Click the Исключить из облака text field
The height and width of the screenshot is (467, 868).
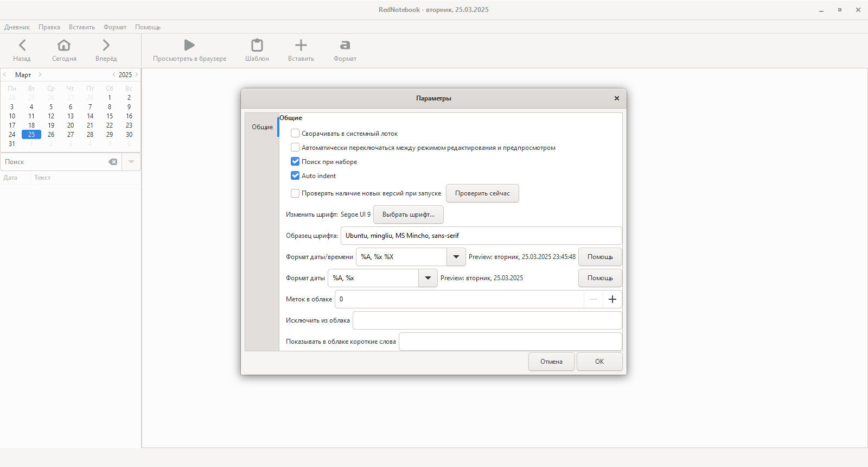pyautogui.click(x=487, y=320)
